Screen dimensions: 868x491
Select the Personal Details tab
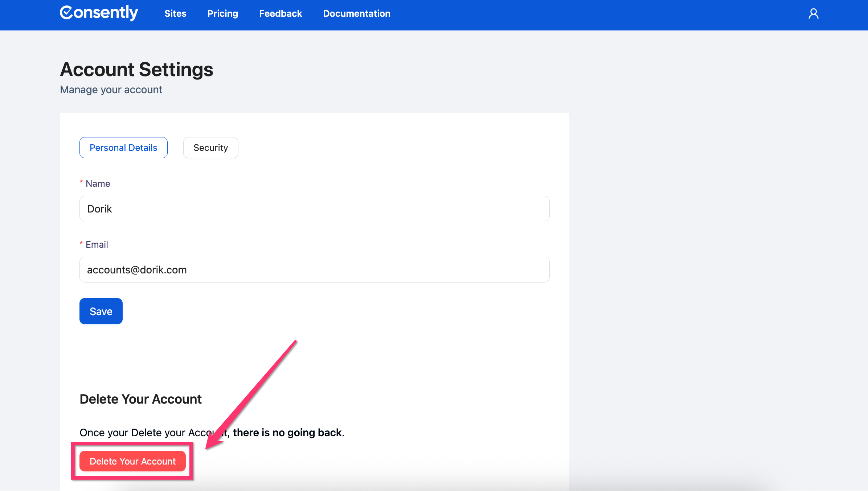(123, 148)
